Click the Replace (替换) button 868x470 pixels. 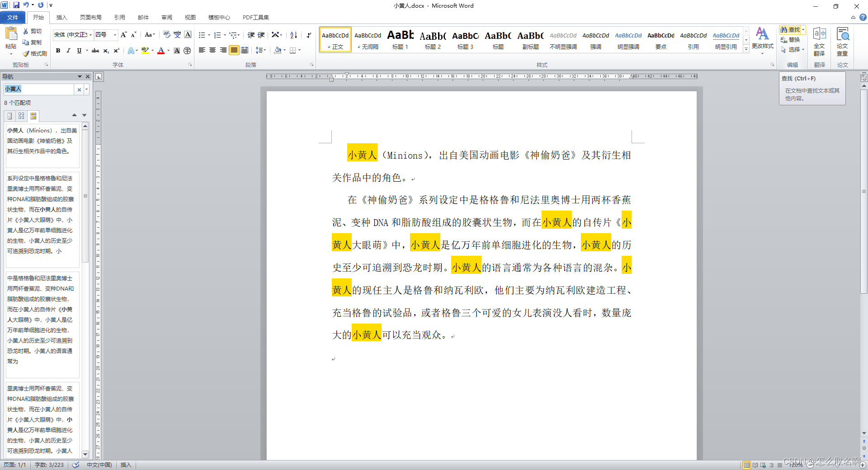pyautogui.click(x=790, y=40)
